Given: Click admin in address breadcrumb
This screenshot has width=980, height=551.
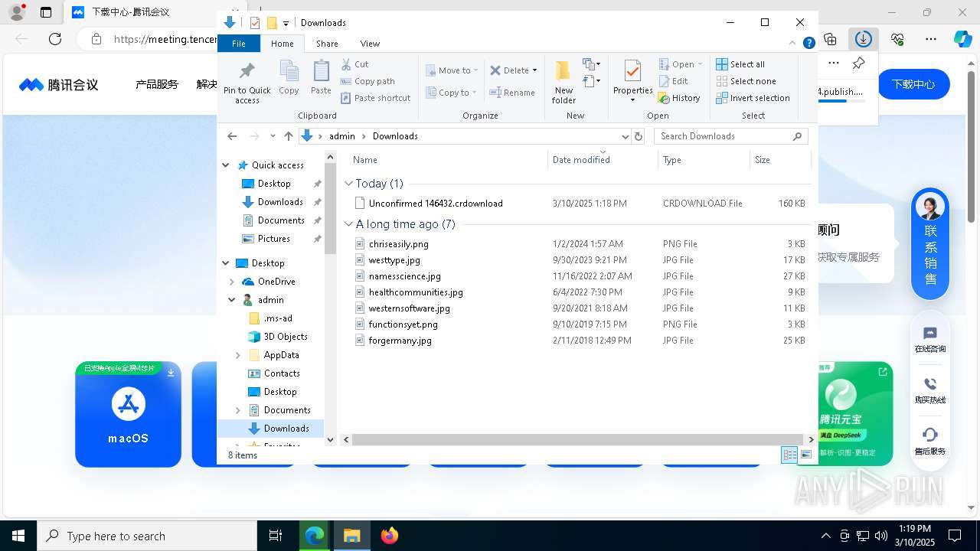Looking at the screenshot, I should point(342,136).
